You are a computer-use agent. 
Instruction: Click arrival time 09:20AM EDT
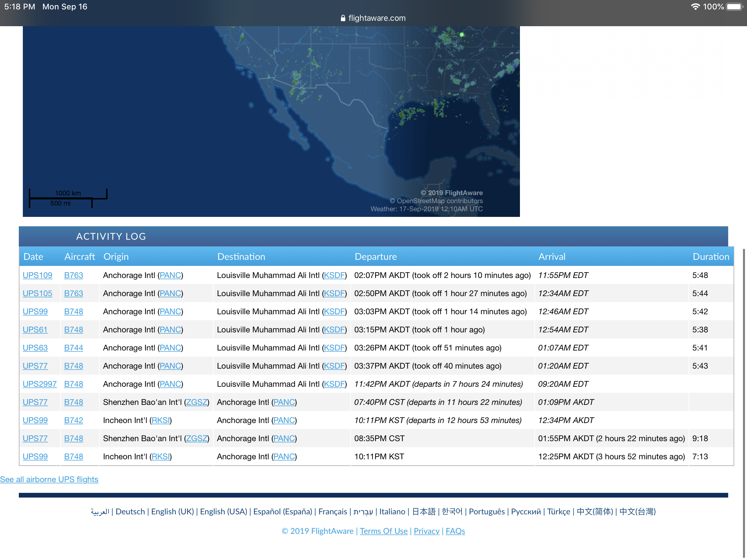coord(563,384)
